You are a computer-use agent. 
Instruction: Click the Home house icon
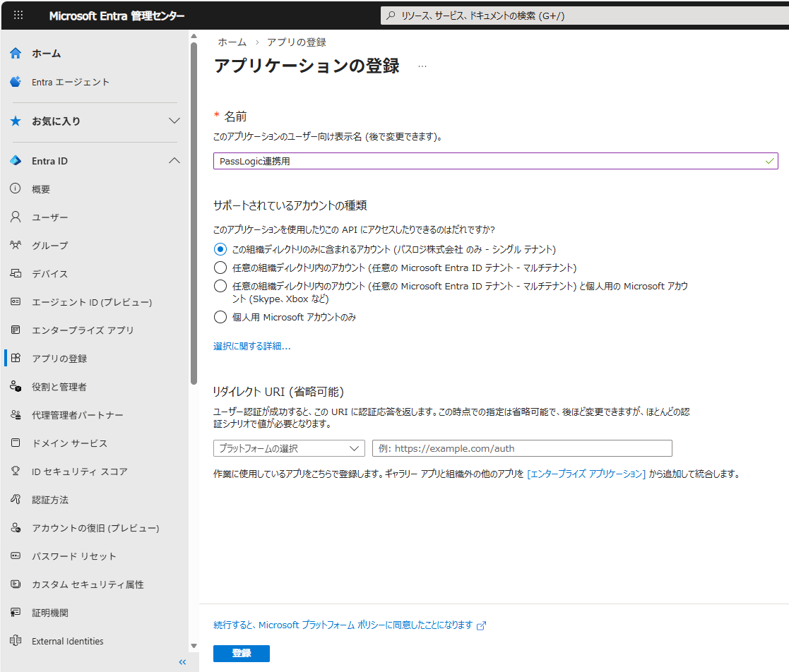coord(16,54)
